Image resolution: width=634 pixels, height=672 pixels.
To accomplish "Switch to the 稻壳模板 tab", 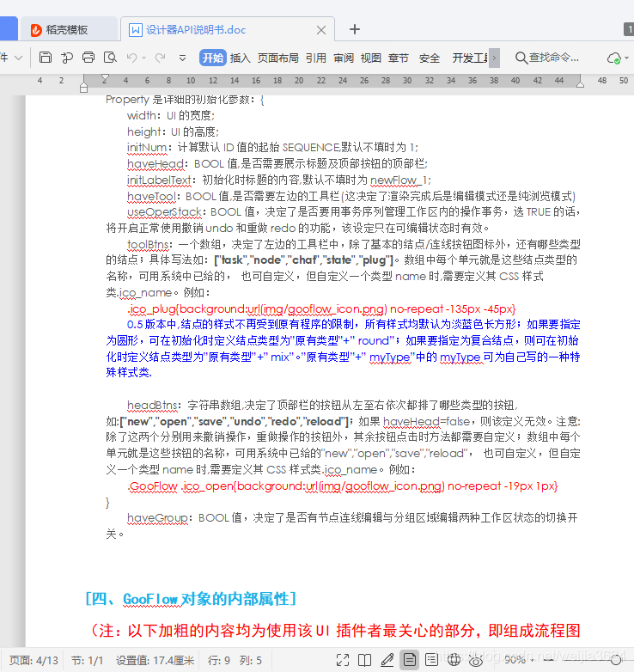I will 69,29.
